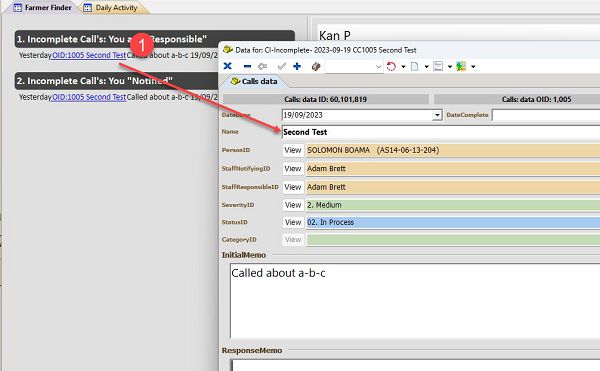Viewport: 600px width, 371px height.
Task: Click the blue plus add record icon
Action: (297, 66)
